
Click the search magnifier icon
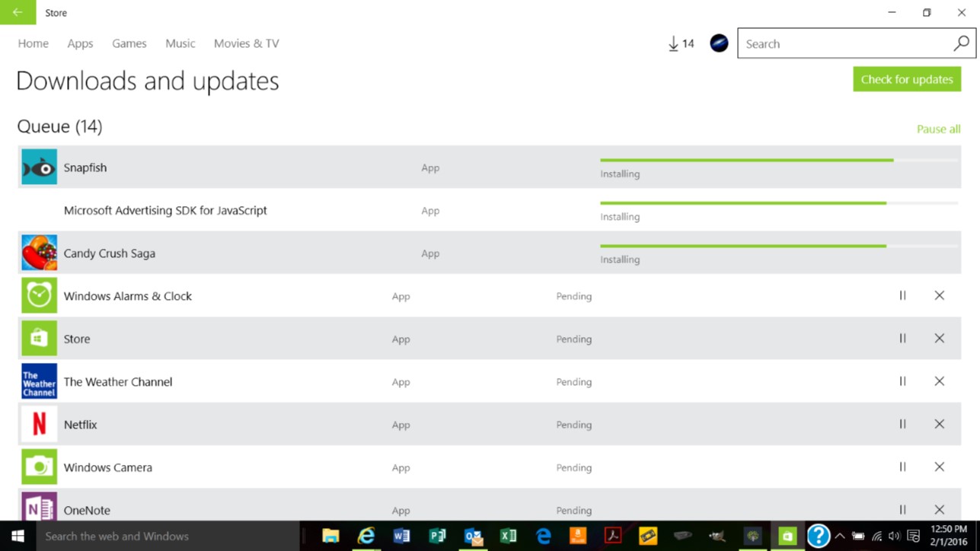tap(961, 43)
